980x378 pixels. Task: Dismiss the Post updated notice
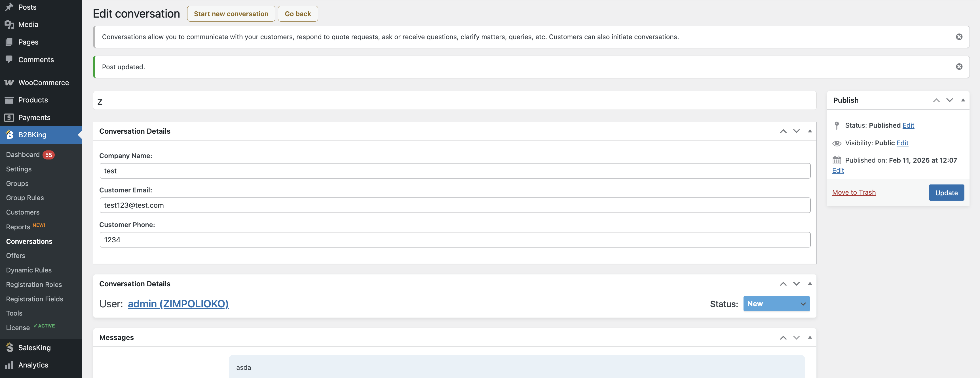coord(959,67)
